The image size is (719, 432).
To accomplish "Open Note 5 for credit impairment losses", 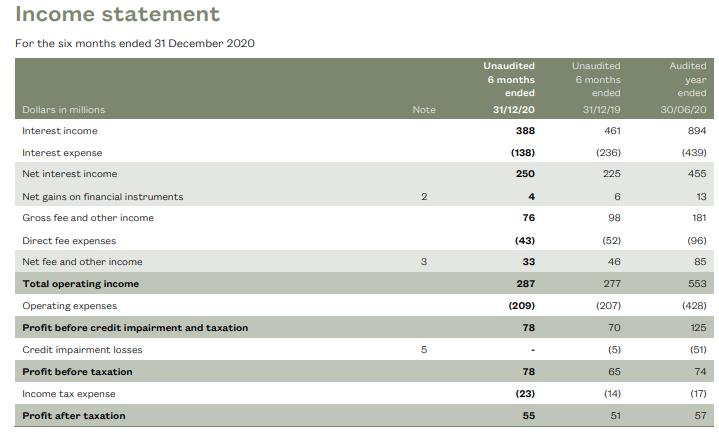I will click(x=424, y=350).
